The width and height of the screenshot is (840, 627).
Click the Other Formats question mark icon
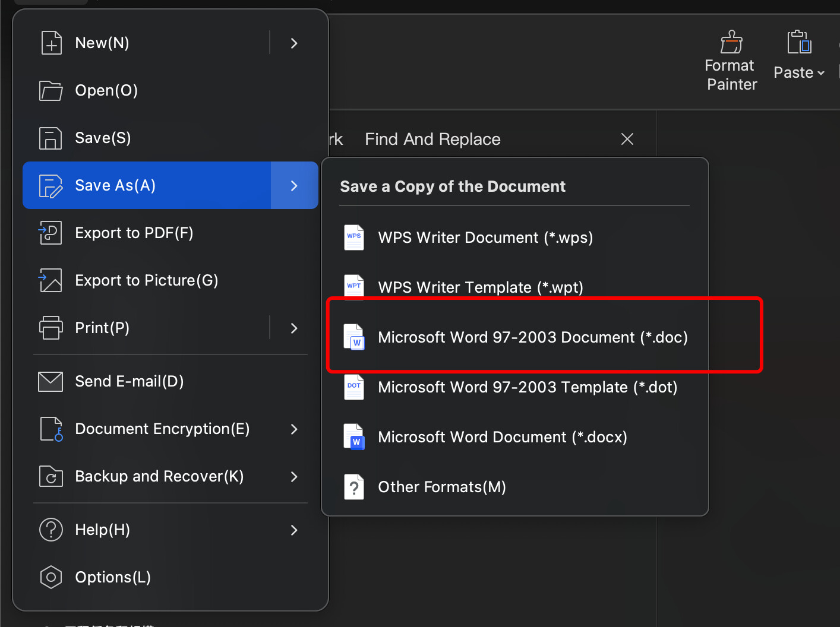point(354,487)
